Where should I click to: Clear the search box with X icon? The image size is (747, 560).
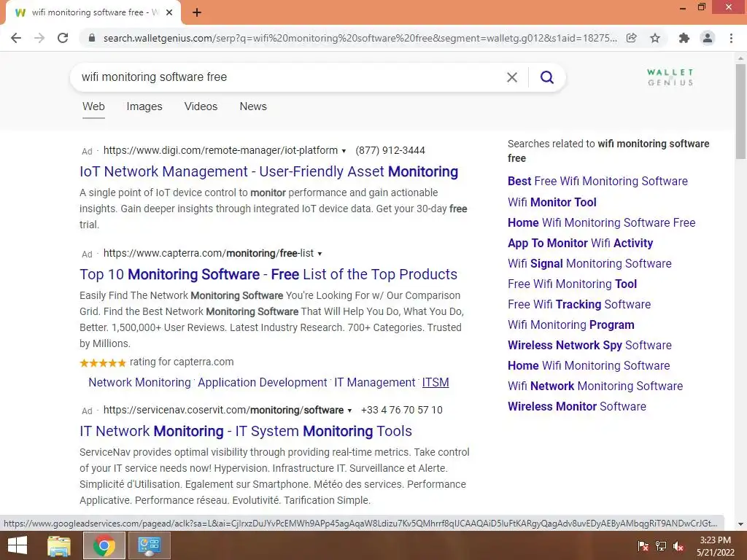point(511,77)
